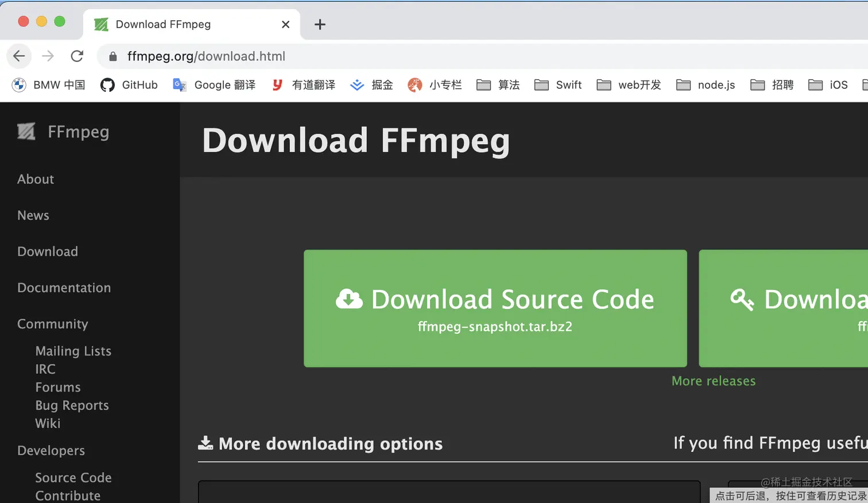The image size is (868, 503).
Task: Open the 小专栏 bookmark
Action: pos(435,85)
